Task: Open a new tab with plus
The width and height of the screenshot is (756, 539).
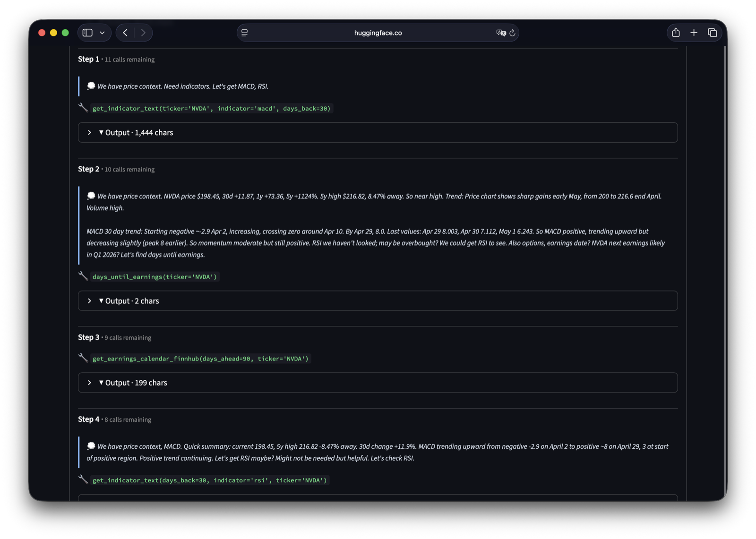Action: coord(694,33)
